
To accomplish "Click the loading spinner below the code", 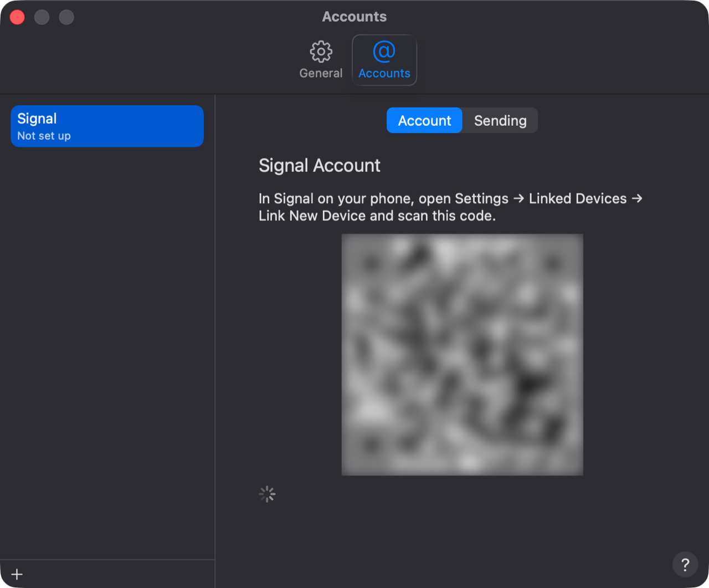I will tap(267, 494).
